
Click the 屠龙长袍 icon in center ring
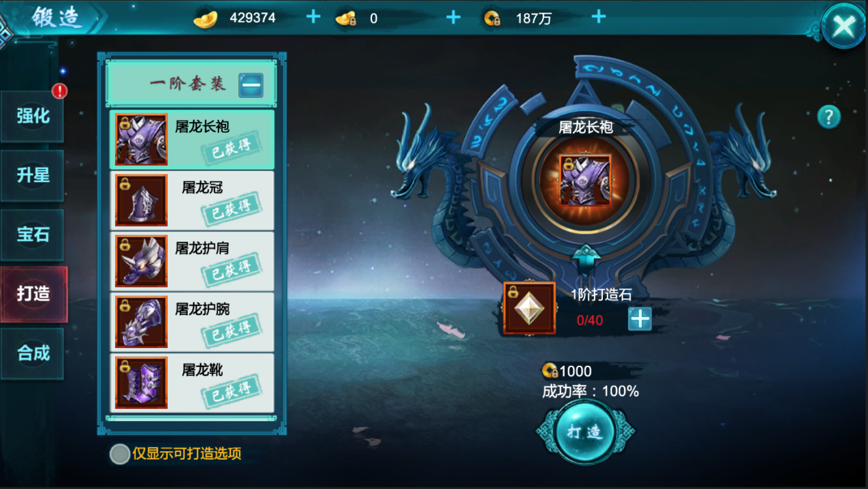585,180
